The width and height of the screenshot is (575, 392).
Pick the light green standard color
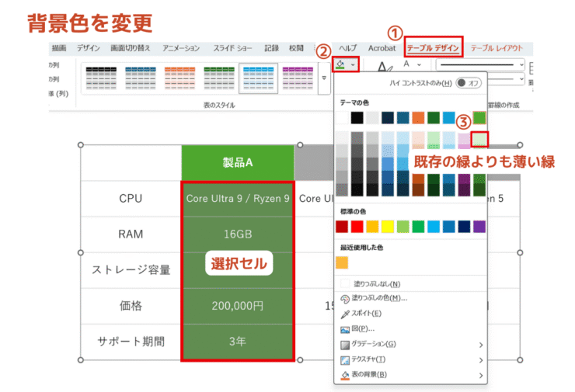pos(402,227)
